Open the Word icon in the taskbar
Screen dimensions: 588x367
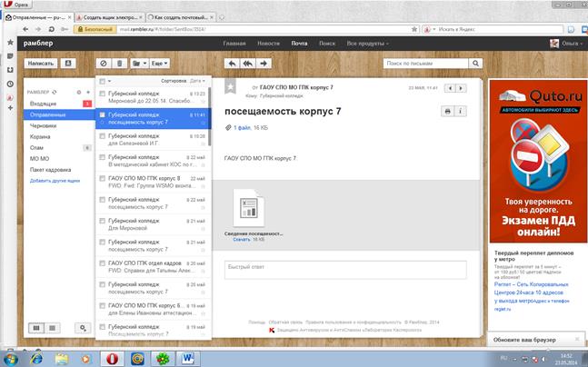click(189, 359)
